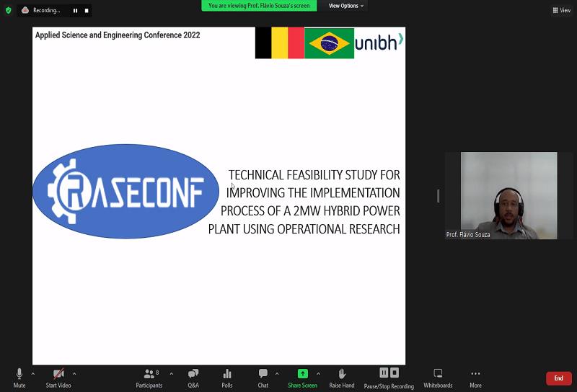577x392 pixels.
Task: Click the red cloud Recording indicator
Action: (x=25, y=10)
